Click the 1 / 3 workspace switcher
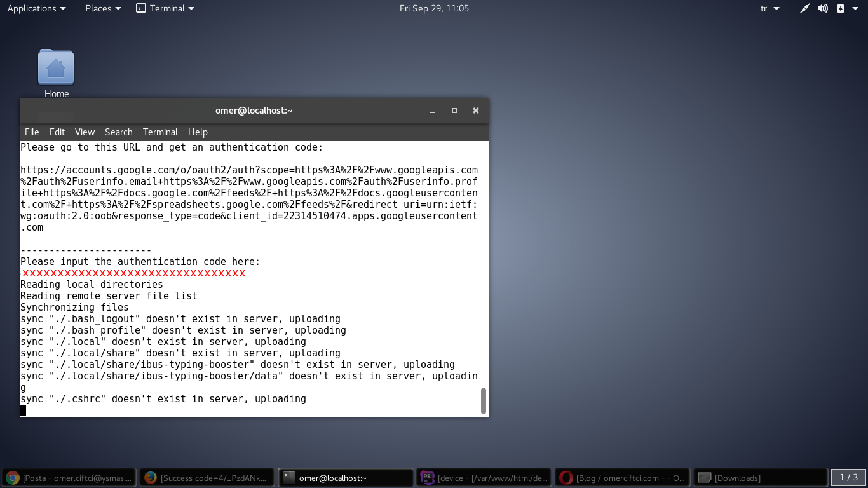 [848, 477]
